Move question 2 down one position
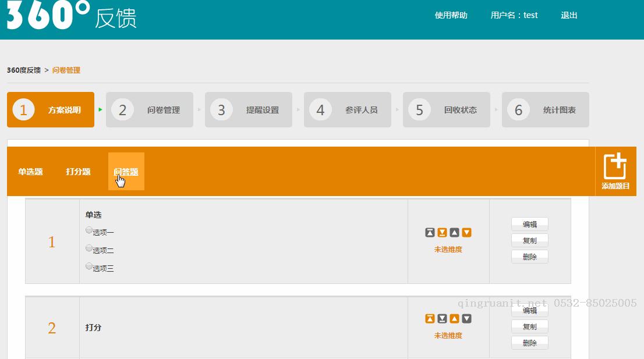 466,319
